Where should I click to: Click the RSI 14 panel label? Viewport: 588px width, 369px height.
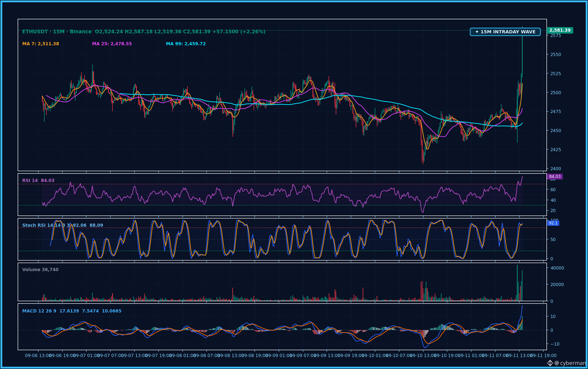pos(38,180)
